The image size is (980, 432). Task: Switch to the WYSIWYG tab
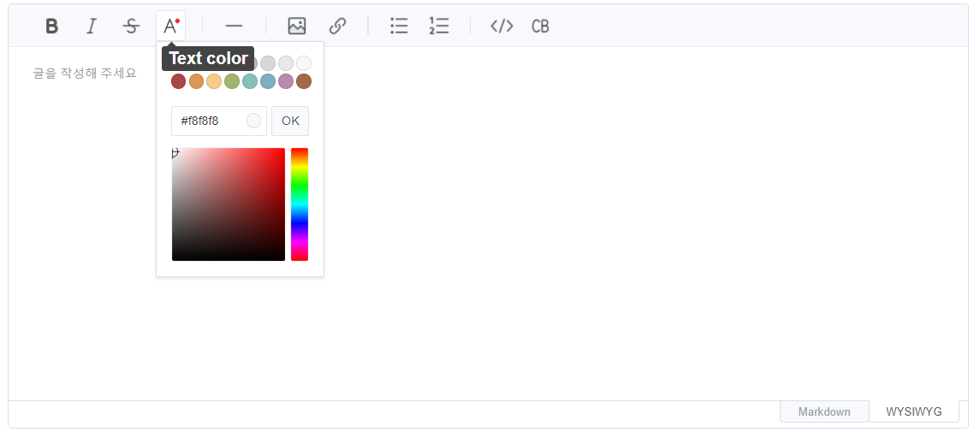pyautogui.click(x=914, y=411)
